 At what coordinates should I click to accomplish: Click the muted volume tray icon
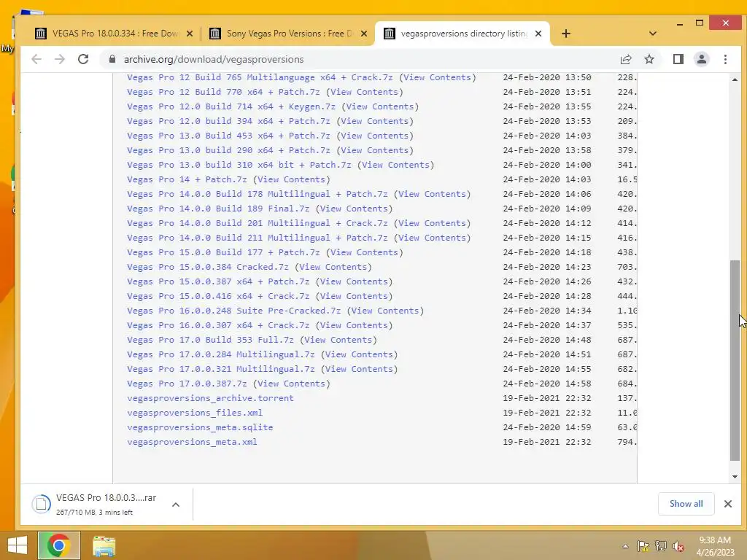pyautogui.click(x=678, y=546)
